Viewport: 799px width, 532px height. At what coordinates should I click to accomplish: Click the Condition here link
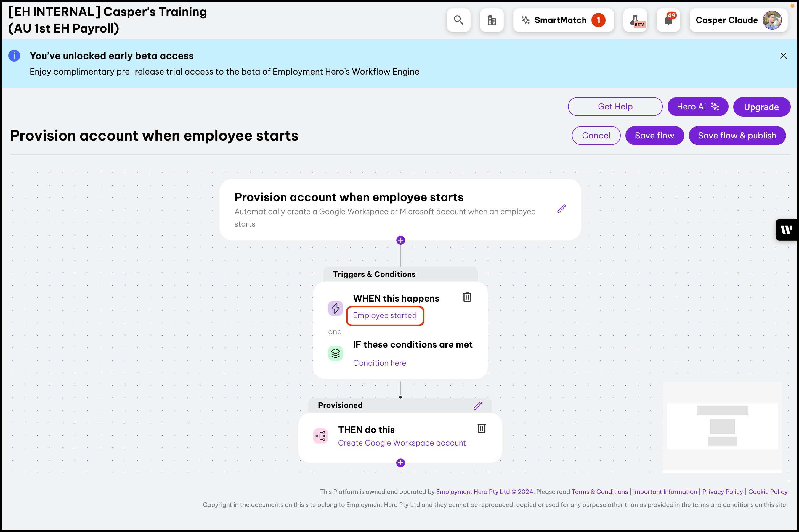click(x=379, y=363)
